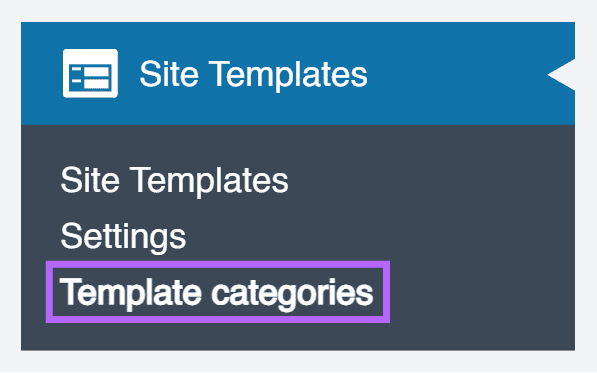Click the bold Template categories text
Screen dimensions: 597x373
click(x=217, y=292)
